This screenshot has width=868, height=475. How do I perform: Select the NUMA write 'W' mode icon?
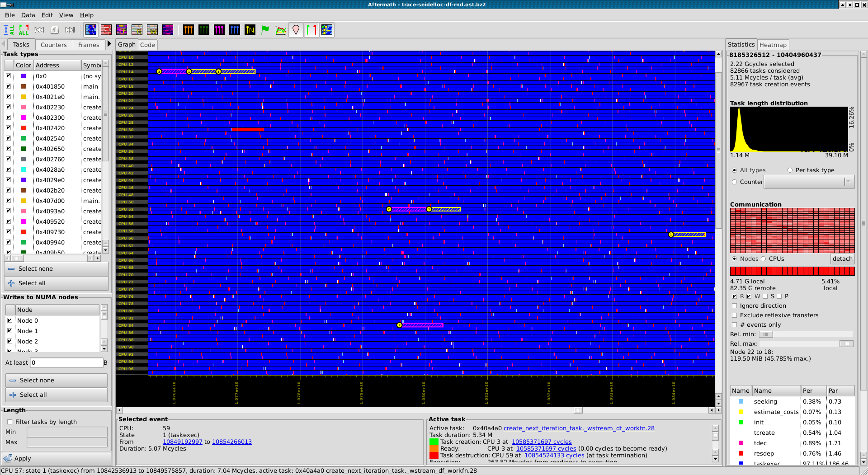click(x=152, y=30)
